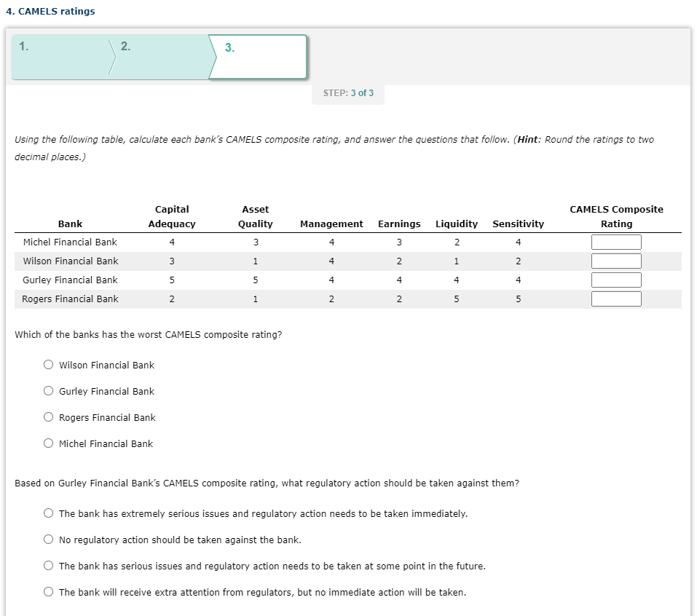The width and height of the screenshot is (697, 616).
Task: Click the CAMELS Composite Rating column header
Action: [616, 216]
